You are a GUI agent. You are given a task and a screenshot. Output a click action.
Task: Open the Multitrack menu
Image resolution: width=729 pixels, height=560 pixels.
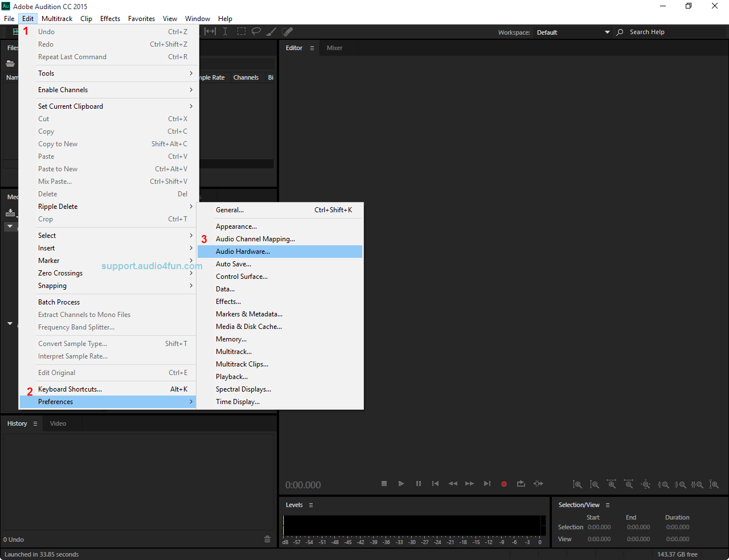click(x=57, y=19)
